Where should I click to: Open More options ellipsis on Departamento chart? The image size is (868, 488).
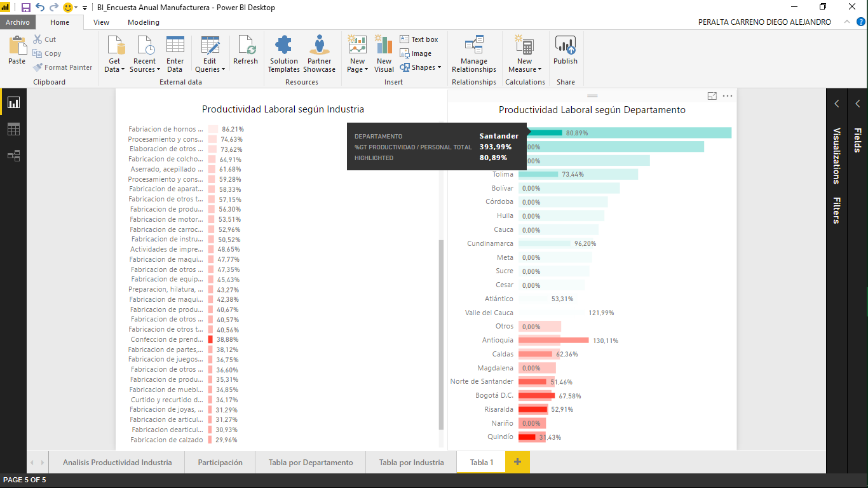coord(728,96)
